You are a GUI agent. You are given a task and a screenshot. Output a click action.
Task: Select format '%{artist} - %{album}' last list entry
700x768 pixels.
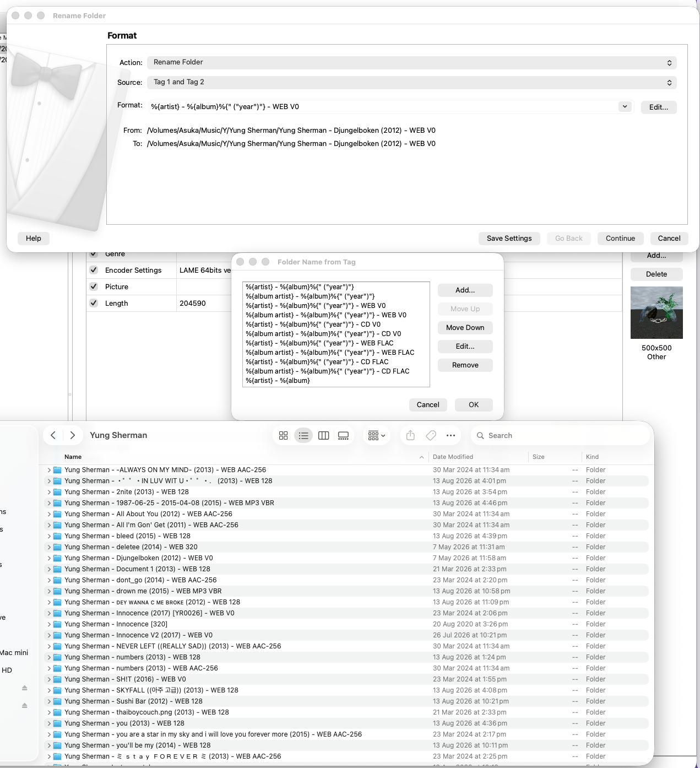click(x=336, y=381)
